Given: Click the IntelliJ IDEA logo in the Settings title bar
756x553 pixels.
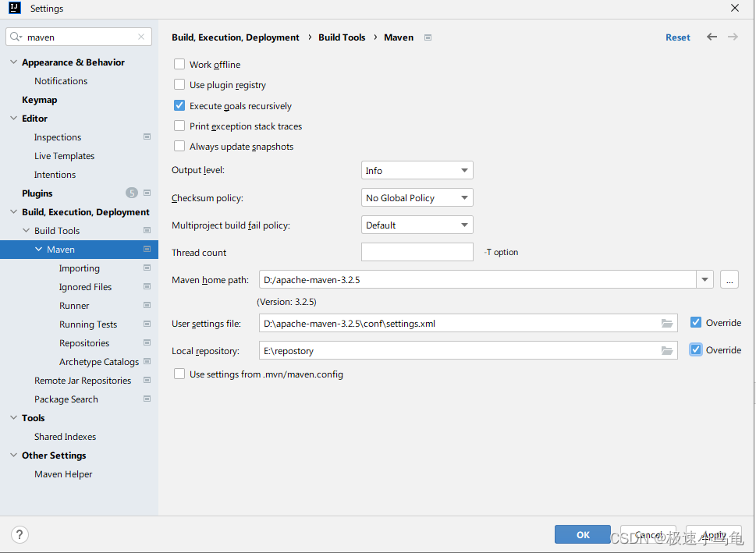Looking at the screenshot, I should 15,8.
